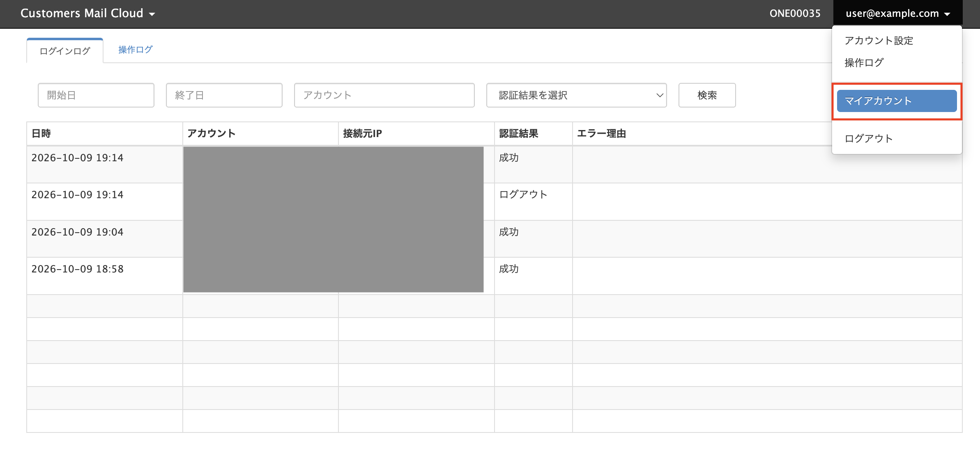Click the アカウント filter input field

pyautogui.click(x=384, y=95)
